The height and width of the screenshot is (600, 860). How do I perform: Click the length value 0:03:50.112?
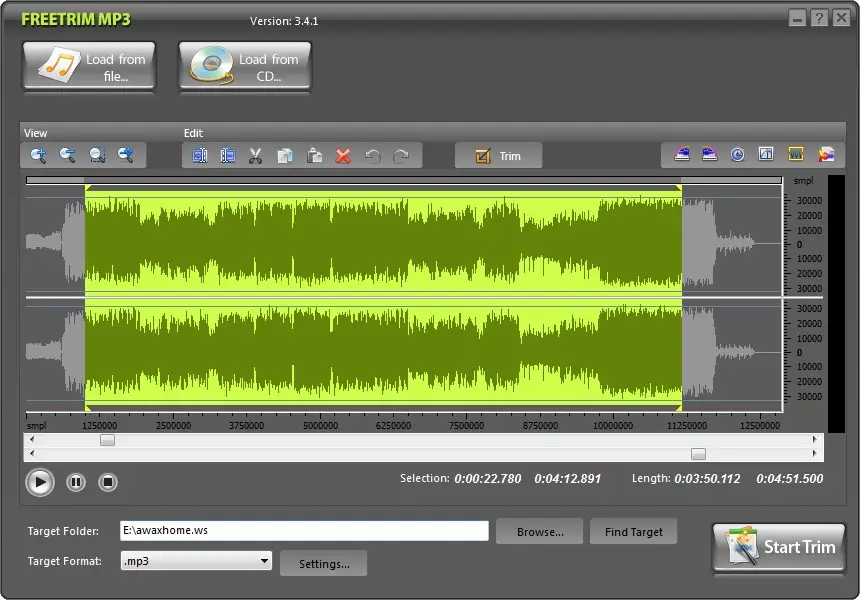[x=707, y=479]
